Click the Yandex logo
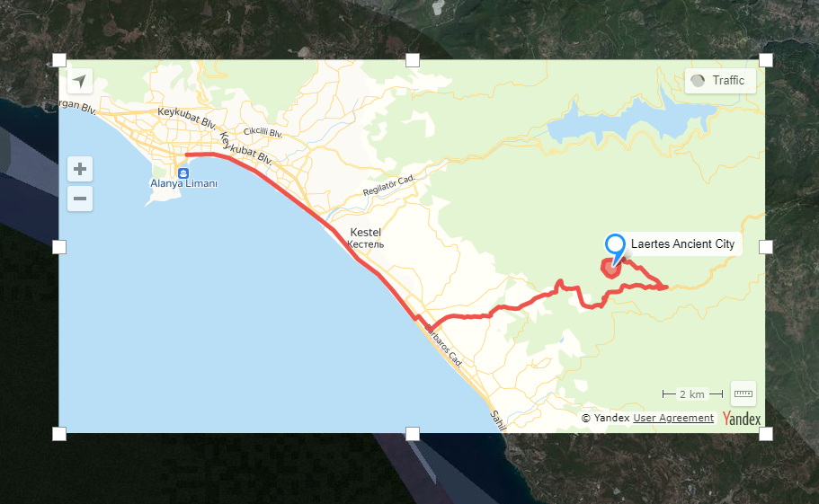Image resolution: width=819 pixels, height=504 pixels. (x=742, y=419)
